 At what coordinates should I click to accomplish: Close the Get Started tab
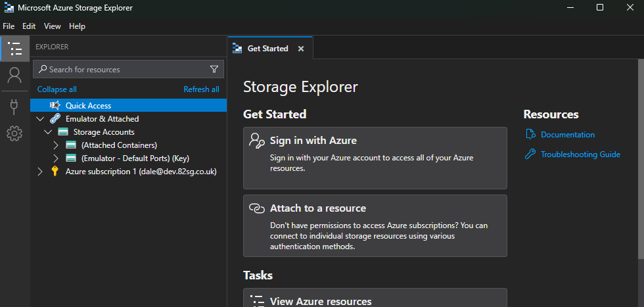tap(301, 49)
